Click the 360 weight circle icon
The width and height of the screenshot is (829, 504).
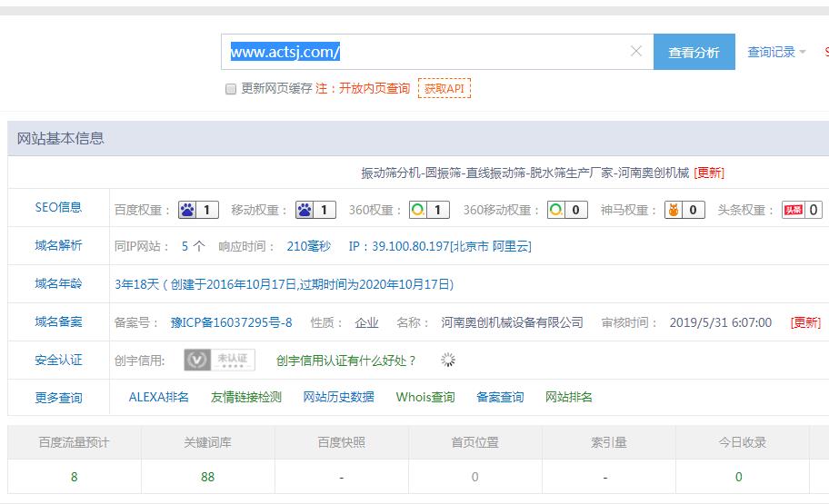pos(418,210)
